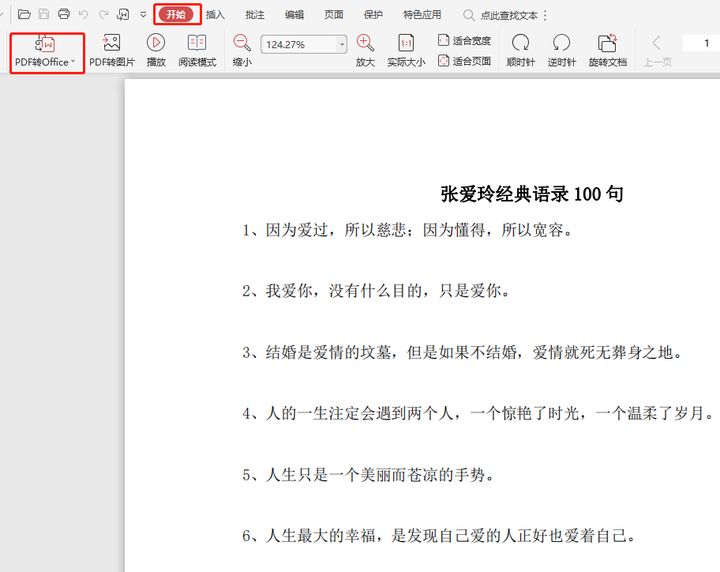Viewport: 720px width, 572px height.
Task: Go to previous page 上一页
Action: [x=657, y=51]
